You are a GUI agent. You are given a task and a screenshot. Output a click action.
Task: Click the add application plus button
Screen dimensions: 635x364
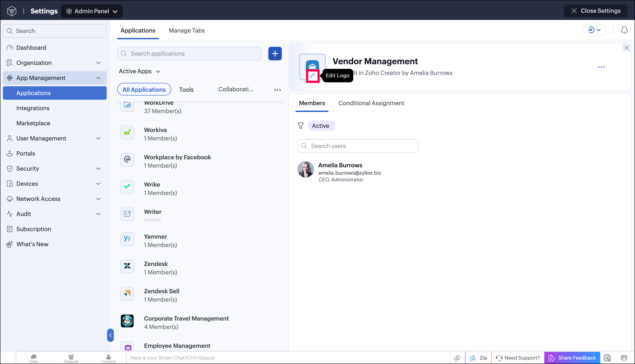275,54
